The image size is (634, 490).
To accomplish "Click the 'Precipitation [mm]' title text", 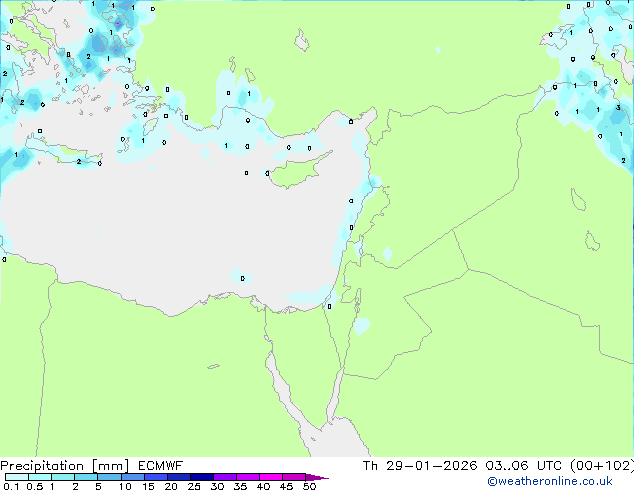I will point(65,466).
